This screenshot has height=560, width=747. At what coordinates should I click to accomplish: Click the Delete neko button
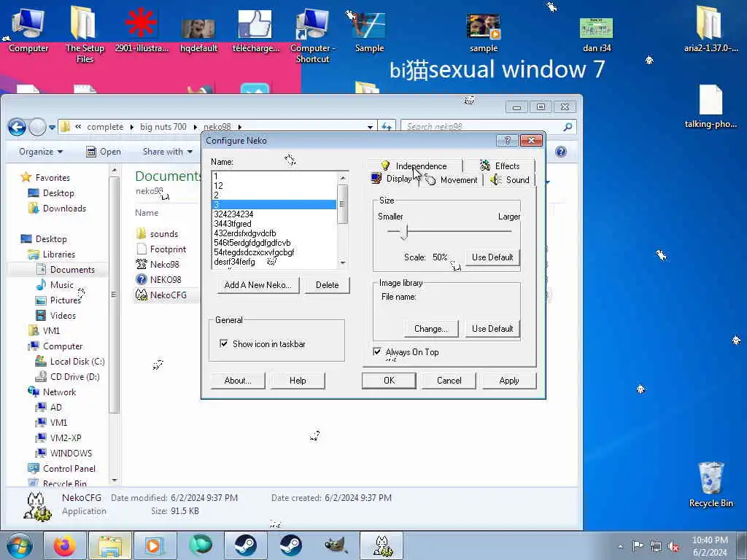pyautogui.click(x=327, y=285)
